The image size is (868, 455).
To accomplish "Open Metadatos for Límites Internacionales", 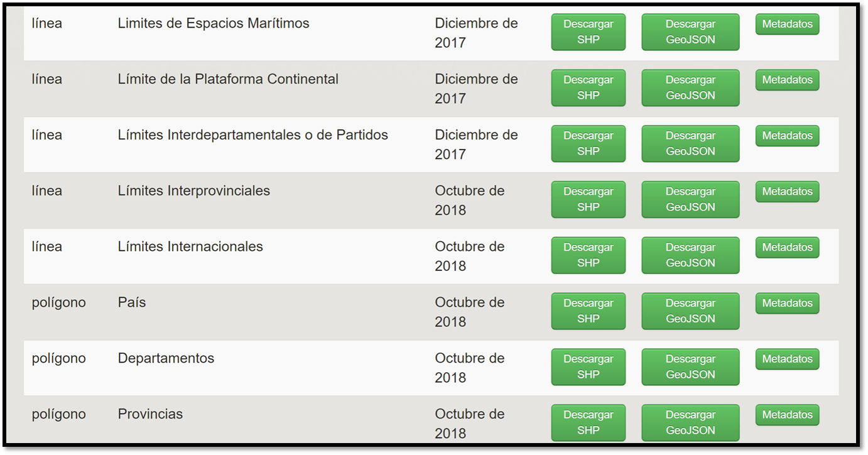I will tap(787, 248).
